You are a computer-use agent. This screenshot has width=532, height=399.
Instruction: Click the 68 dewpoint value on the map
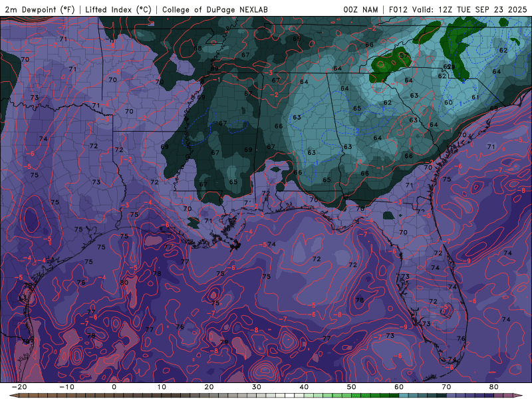click(x=198, y=48)
